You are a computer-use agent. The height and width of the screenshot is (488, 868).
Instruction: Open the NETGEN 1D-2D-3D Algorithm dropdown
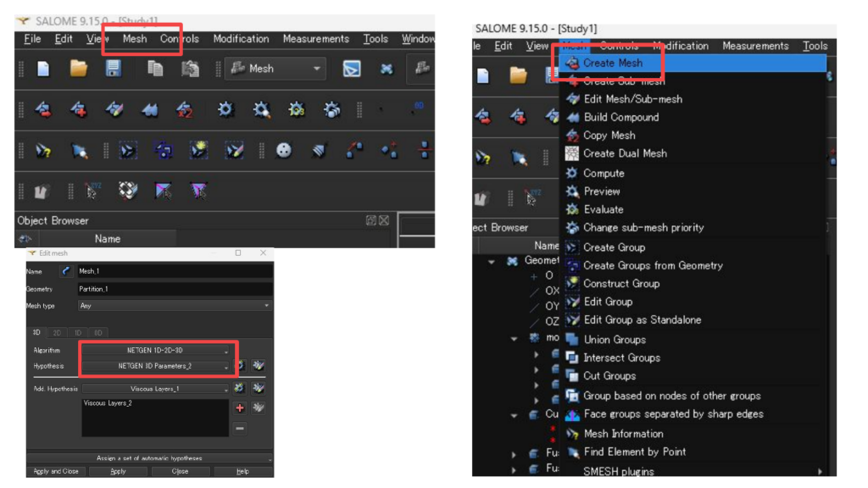pyautogui.click(x=155, y=350)
